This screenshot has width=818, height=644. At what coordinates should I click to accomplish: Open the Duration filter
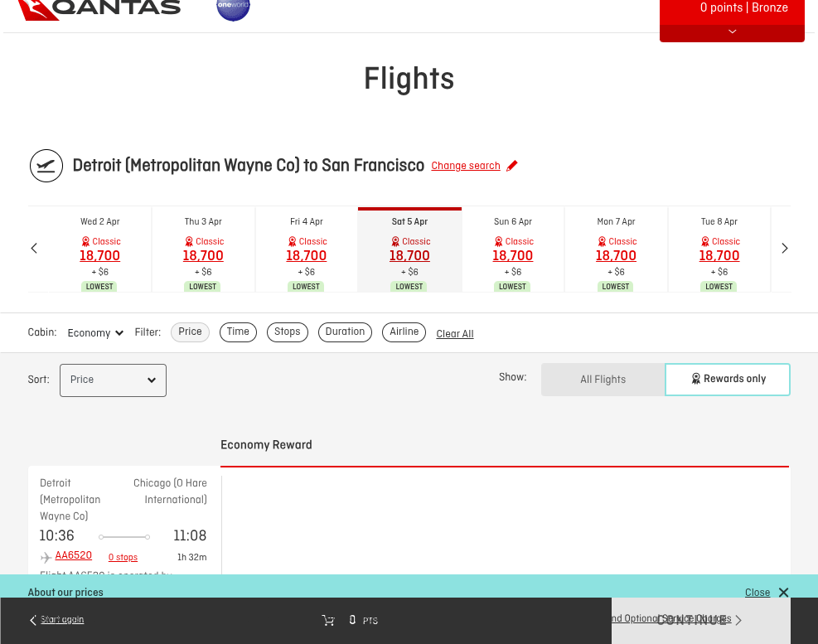point(345,332)
